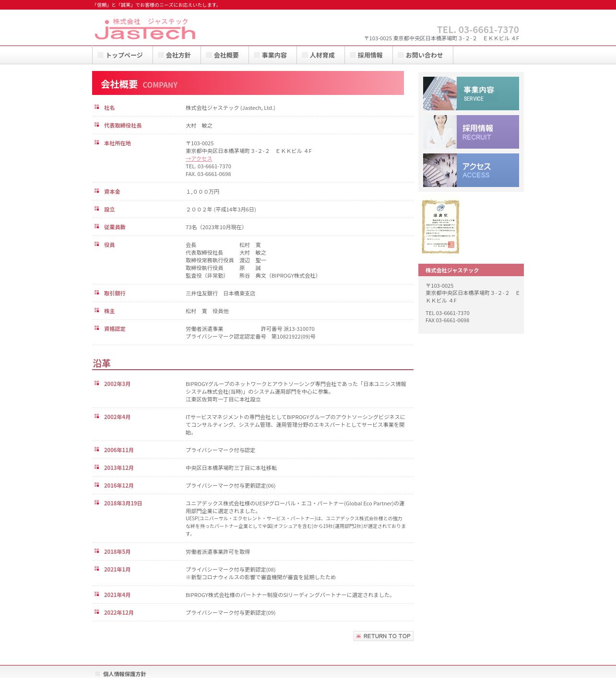Click the １,０００万円 capital value
This screenshot has width=616, height=678.
click(x=202, y=192)
